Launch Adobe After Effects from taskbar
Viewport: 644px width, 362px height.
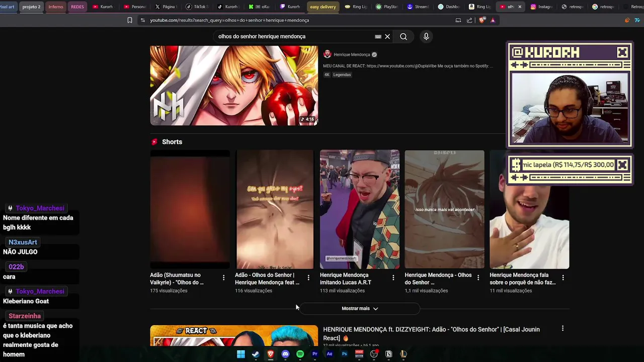[330, 354]
